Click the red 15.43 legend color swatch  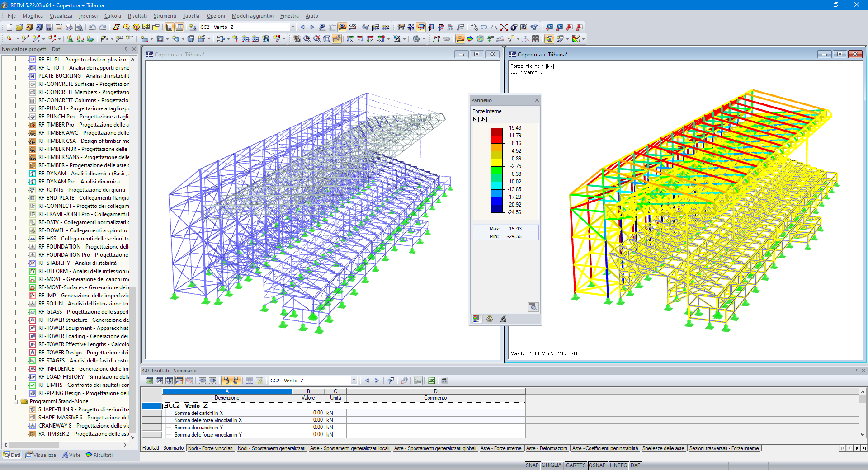click(497, 132)
